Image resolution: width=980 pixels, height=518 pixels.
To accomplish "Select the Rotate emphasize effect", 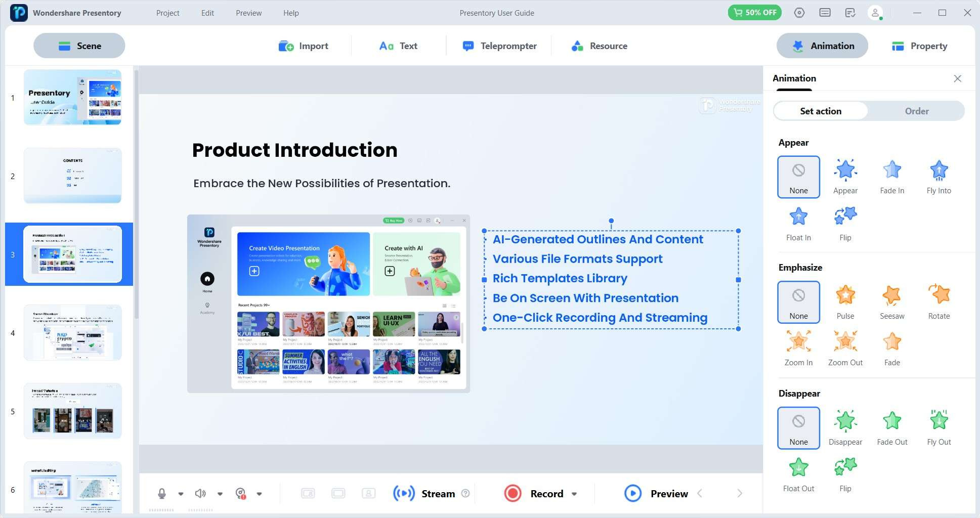I will (x=939, y=302).
